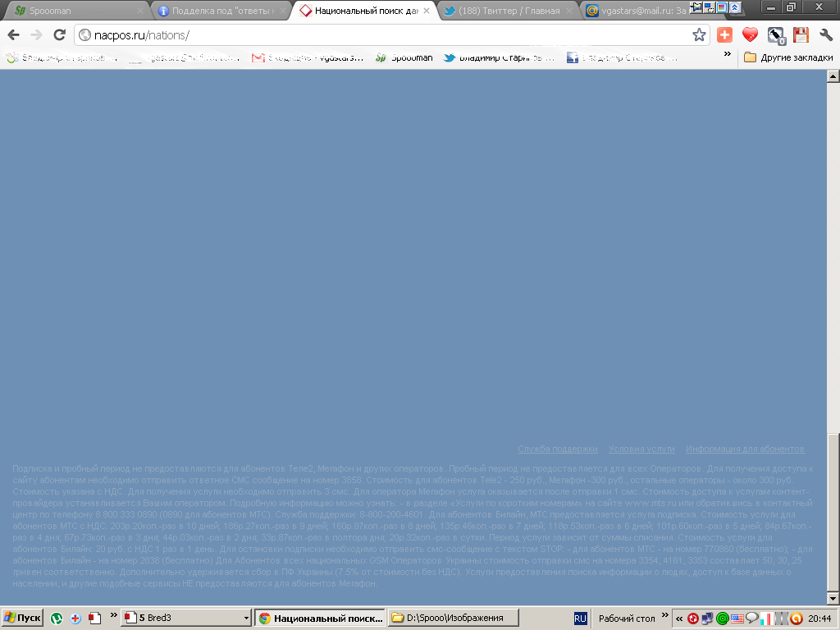Open the red plus extension icon
The width and height of the screenshot is (840, 630).
click(724, 35)
